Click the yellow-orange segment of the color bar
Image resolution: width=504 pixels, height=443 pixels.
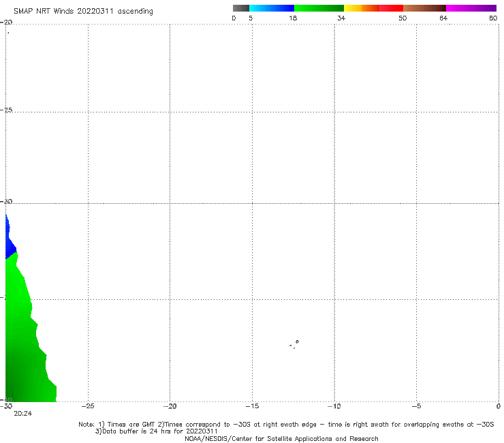point(362,8)
